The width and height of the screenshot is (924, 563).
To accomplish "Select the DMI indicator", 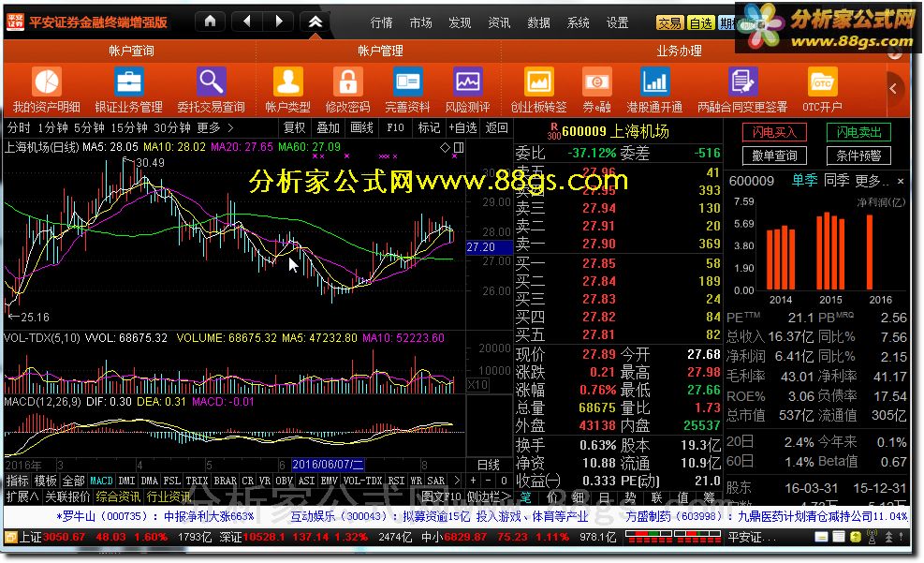I will pos(126,481).
